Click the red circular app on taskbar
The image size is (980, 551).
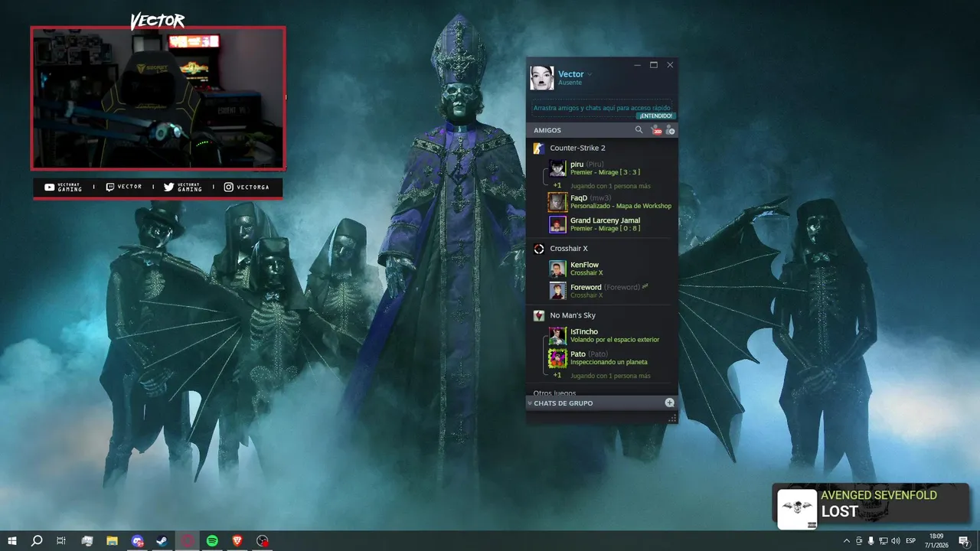tap(188, 541)
